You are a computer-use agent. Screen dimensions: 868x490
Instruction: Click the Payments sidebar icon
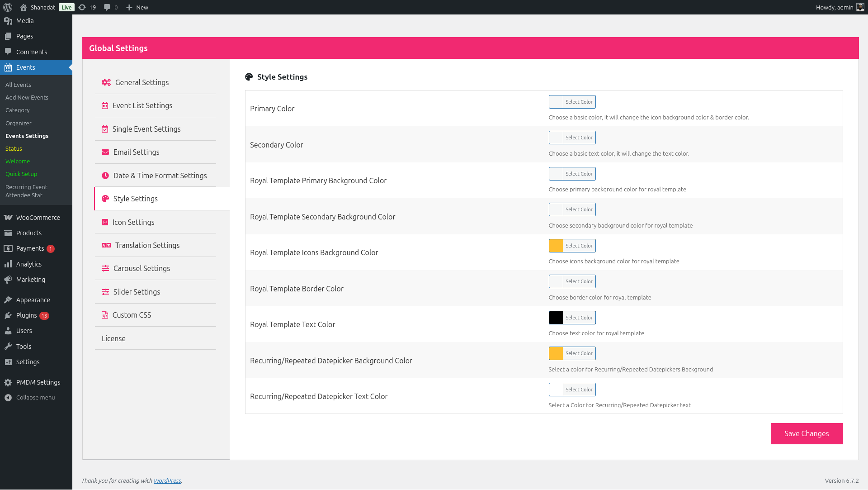point(8,248)
